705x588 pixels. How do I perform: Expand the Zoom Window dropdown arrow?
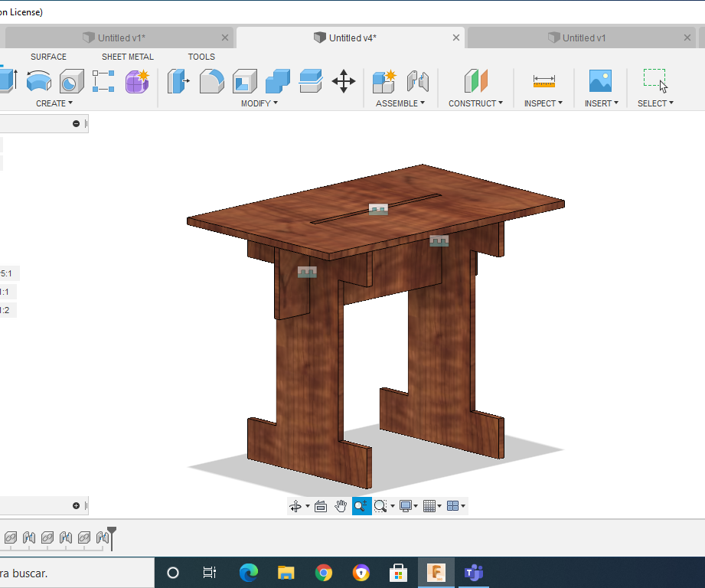(393, 506)
